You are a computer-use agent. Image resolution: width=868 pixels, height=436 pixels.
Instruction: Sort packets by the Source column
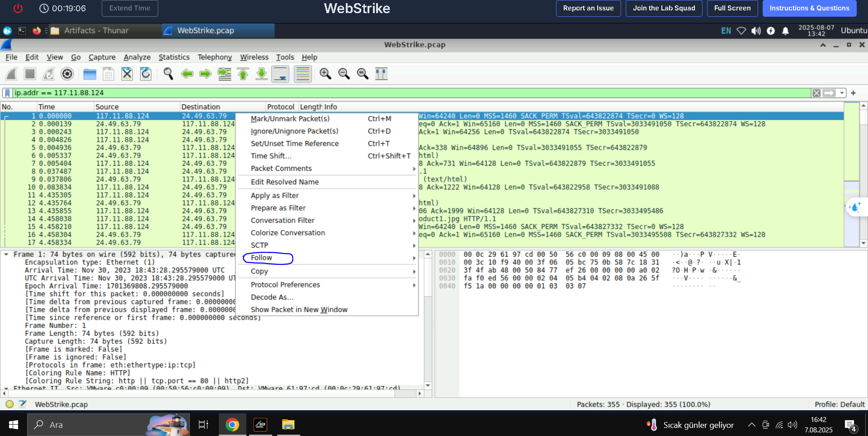tap(137, 107)
